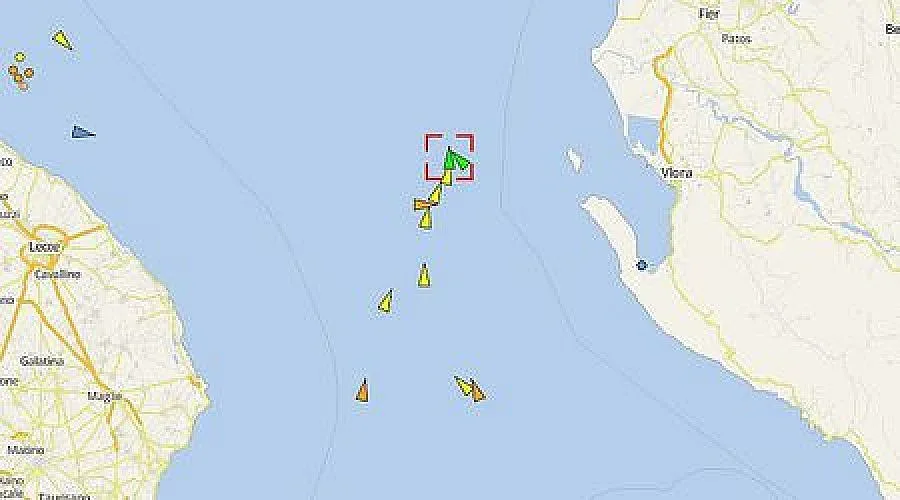Image resolution: width=900 pixels, height=500 pixels.
Task: Click the lone orange ship at bottom center-left
Action: point(362,390)
